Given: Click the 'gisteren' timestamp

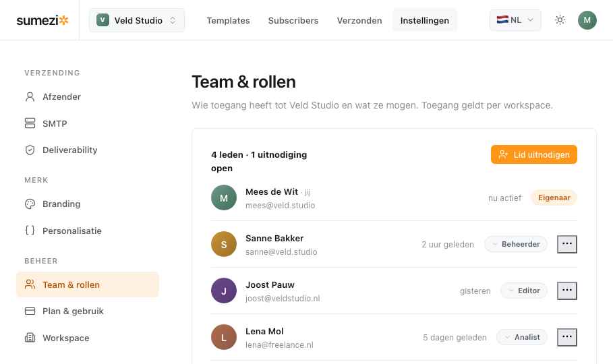Looking at the screenshot, I should coord(475,291).
